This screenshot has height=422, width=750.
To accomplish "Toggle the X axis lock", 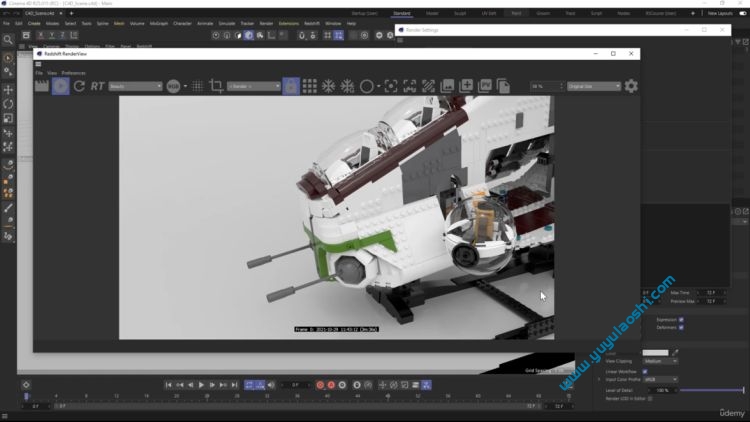I will tap(41, 35).
